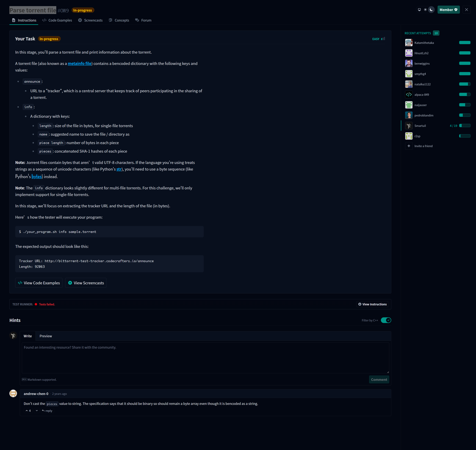Image resolution: width=476 pixels, height=450 pixels.
Task: Click the hint comment text area
Action: 205,358
